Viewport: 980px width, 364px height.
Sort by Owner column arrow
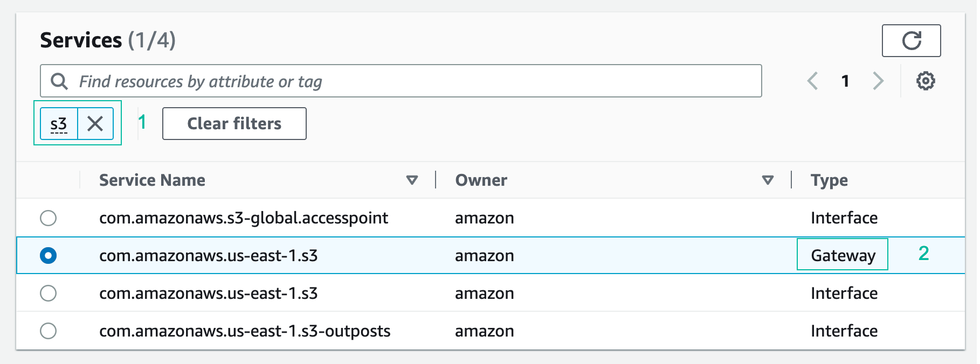[768, 180]
